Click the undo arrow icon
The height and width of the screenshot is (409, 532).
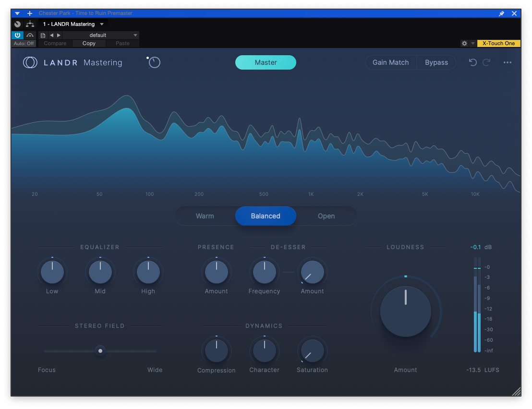pyautogui.click(x=472, y=62)
